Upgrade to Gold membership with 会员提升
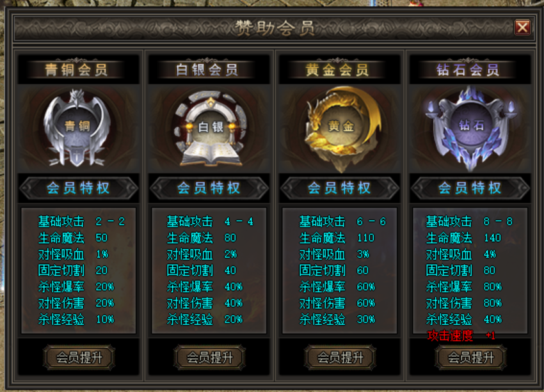Image resolution: width=544 pixels, height=392 pixels. pyautogui.click(x=340, y=357)
